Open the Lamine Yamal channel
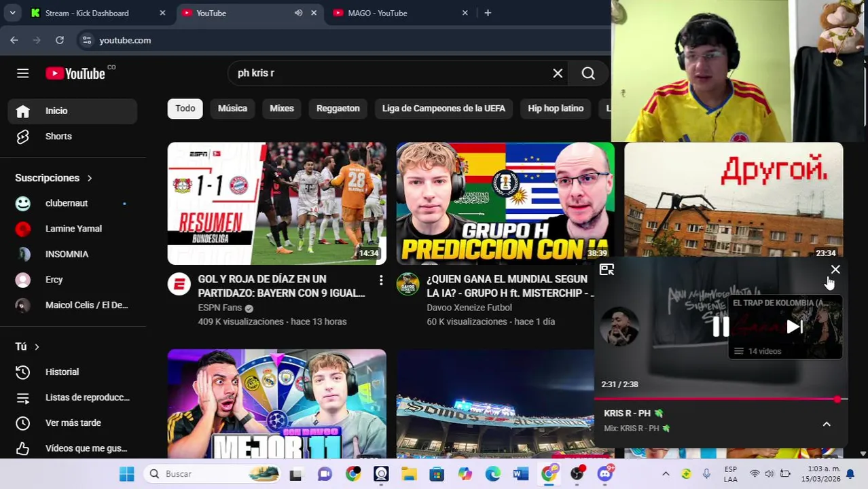The height and width of the screenshot is (489, 868). [73, 229]
